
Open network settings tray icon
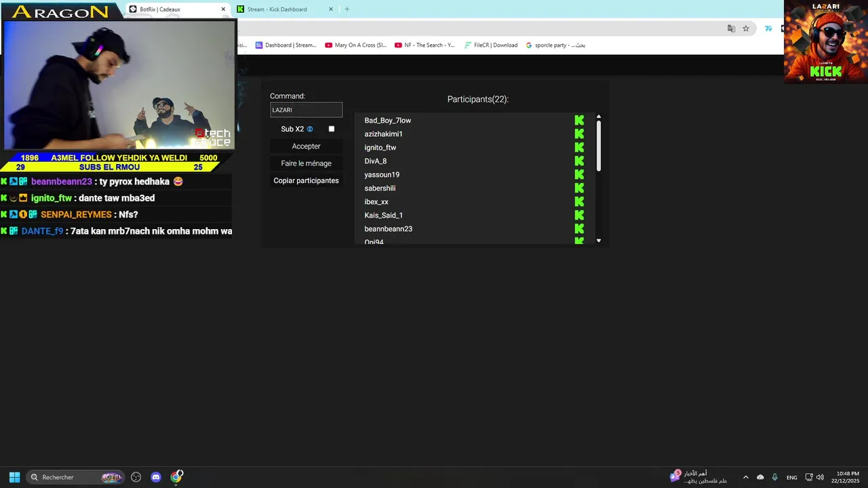809,477
